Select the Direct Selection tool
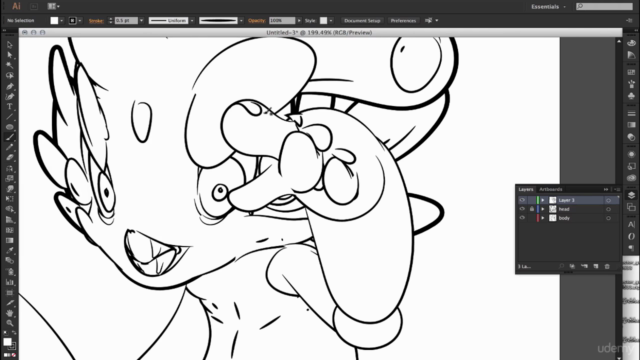This screenshot has width=640, height=360. 10,55
